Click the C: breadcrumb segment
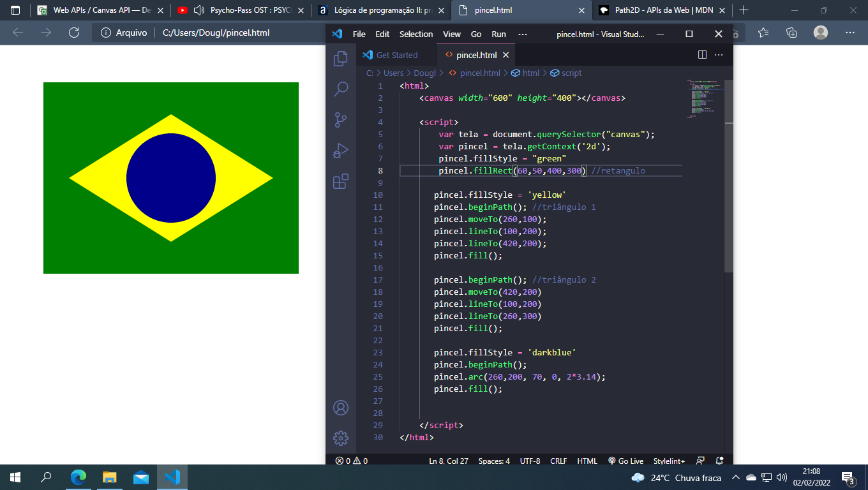The image size is (868, 490). [370, 73]
